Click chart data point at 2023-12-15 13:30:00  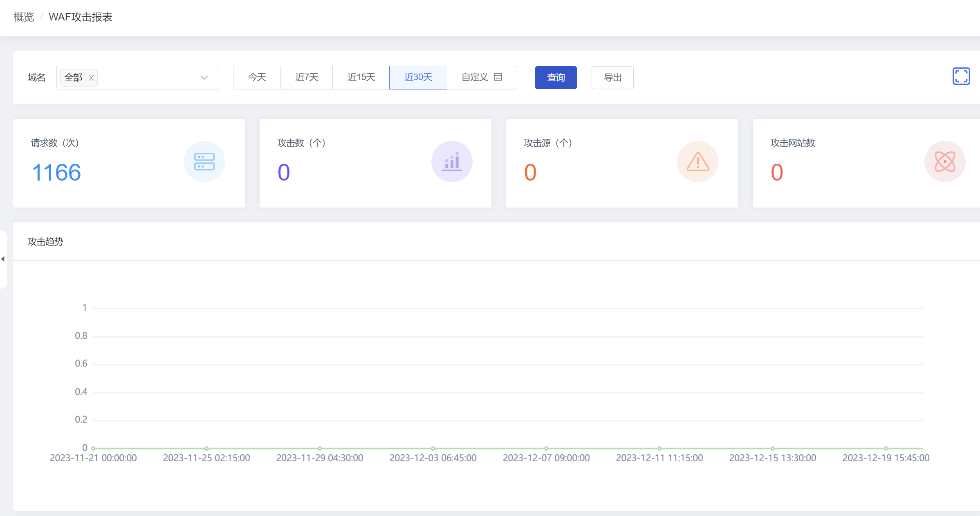pyautogui.click(x=772, y=448)
